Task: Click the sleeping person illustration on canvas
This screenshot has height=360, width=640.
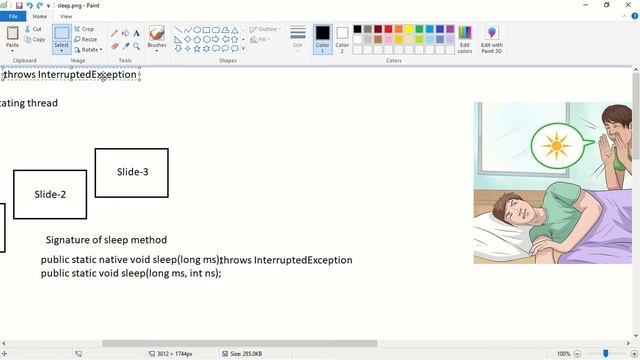Action: tap(553, 182)
